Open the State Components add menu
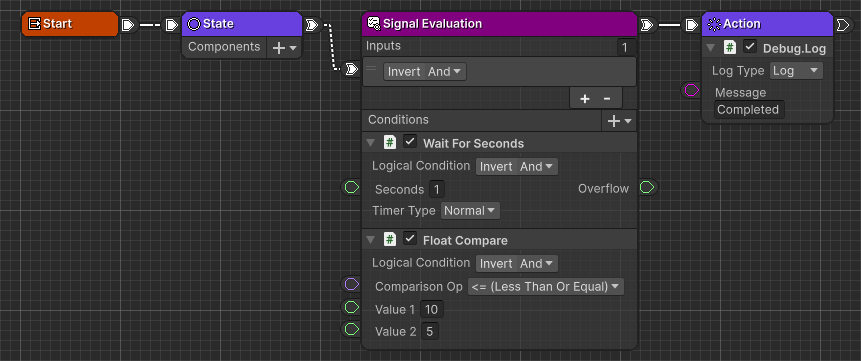Screen dimensions: 861x361 [x=284, y=48]
